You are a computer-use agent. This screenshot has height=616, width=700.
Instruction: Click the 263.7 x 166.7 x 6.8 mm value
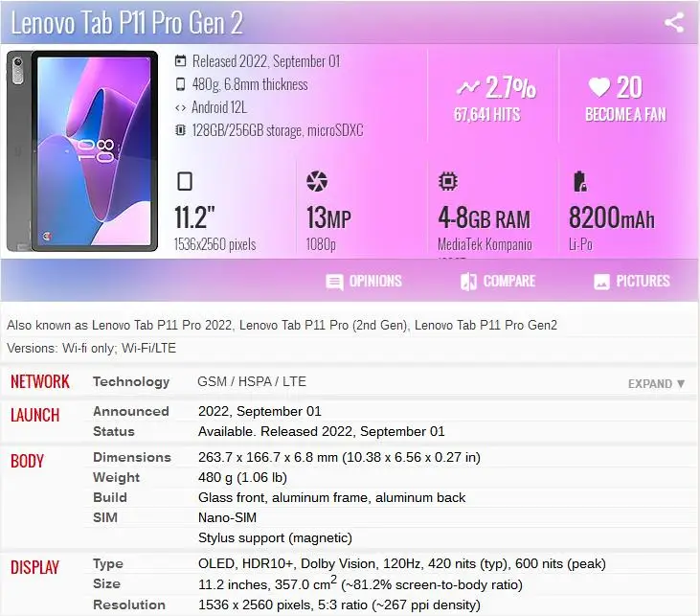point(339,457)
